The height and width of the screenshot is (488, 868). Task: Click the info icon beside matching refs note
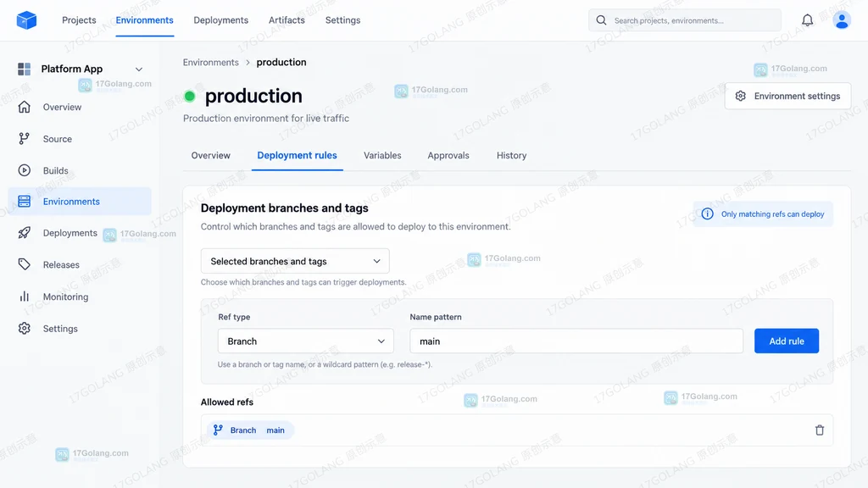coord(708,214)
